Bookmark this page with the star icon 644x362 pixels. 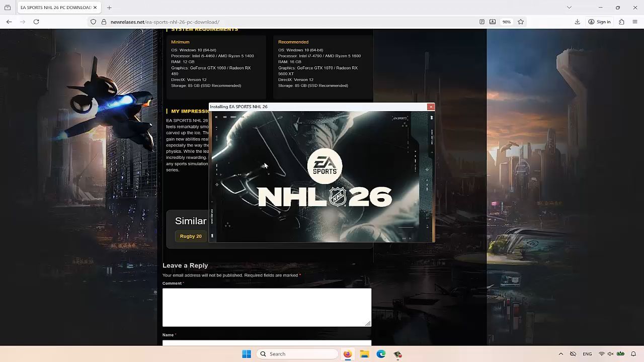click(521, 22)
